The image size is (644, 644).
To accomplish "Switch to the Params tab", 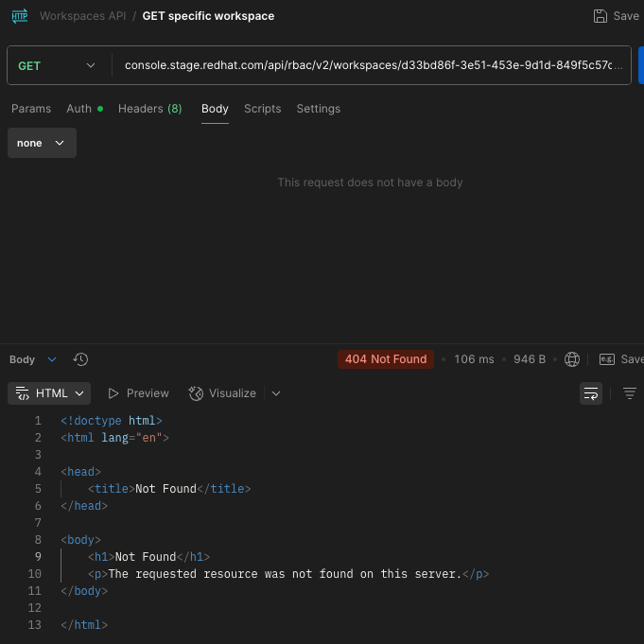I will tap(31, 109).
